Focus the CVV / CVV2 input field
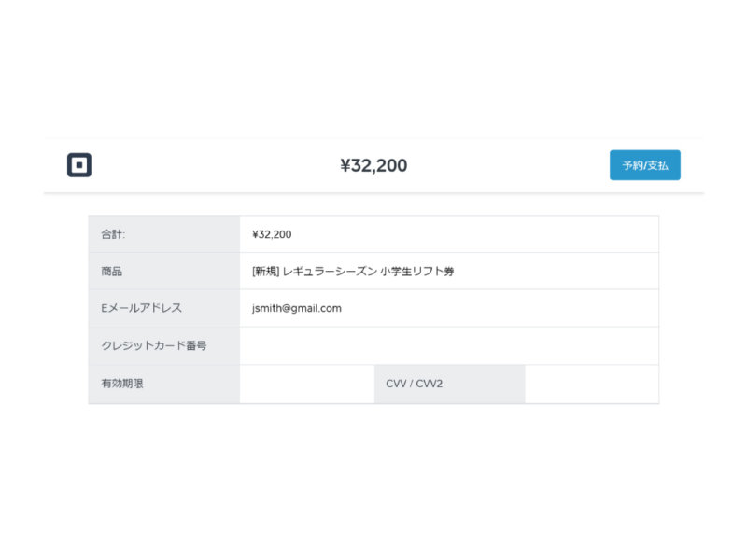The image size is (747, 560). (592, 384)
